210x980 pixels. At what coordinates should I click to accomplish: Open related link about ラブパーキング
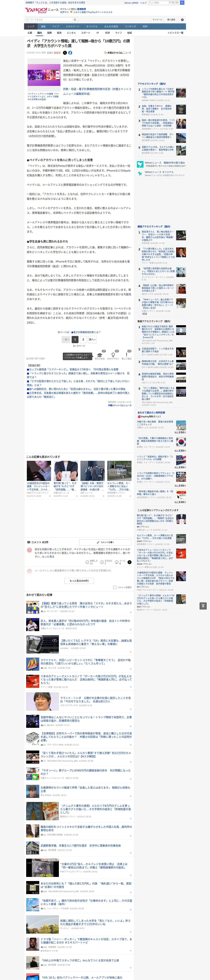74,369
